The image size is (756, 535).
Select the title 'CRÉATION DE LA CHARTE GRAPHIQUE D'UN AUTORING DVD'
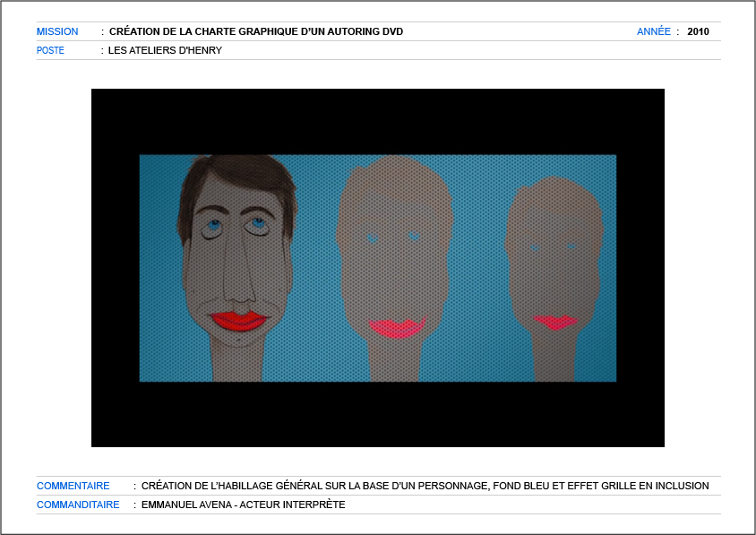click(x=256, y=32)
